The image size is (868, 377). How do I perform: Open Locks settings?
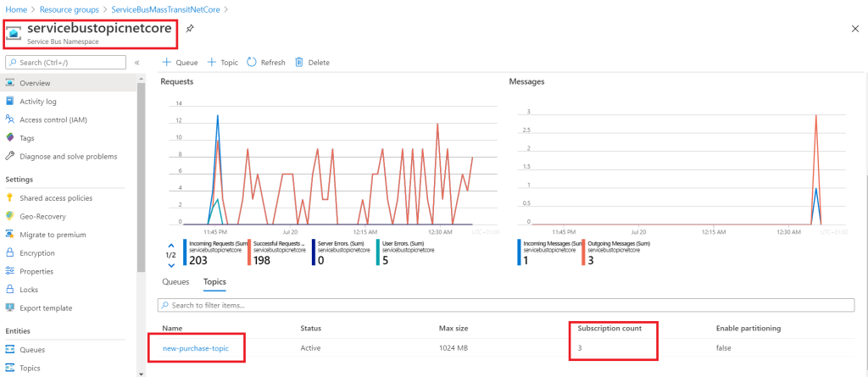pyautogui.click(x=30, y=290)
